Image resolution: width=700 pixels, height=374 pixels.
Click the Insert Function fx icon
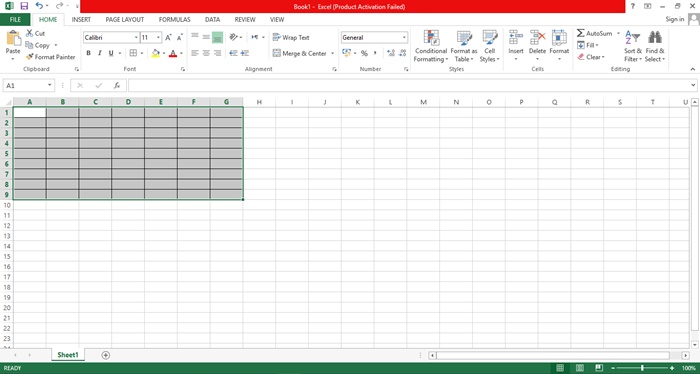[x=117, y=85]
